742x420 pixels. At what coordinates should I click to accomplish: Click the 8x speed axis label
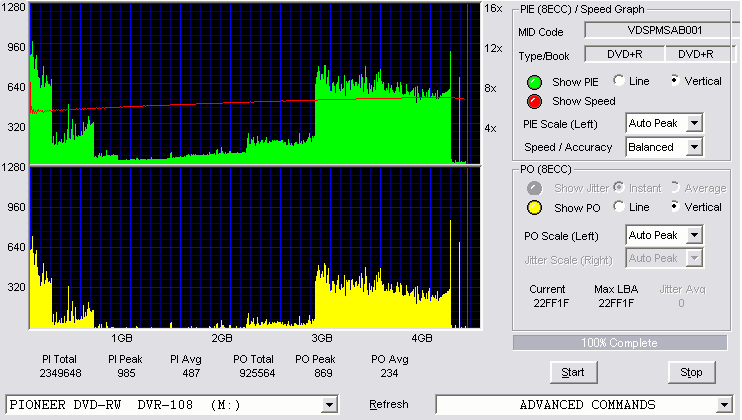click(x=490, y=88)
